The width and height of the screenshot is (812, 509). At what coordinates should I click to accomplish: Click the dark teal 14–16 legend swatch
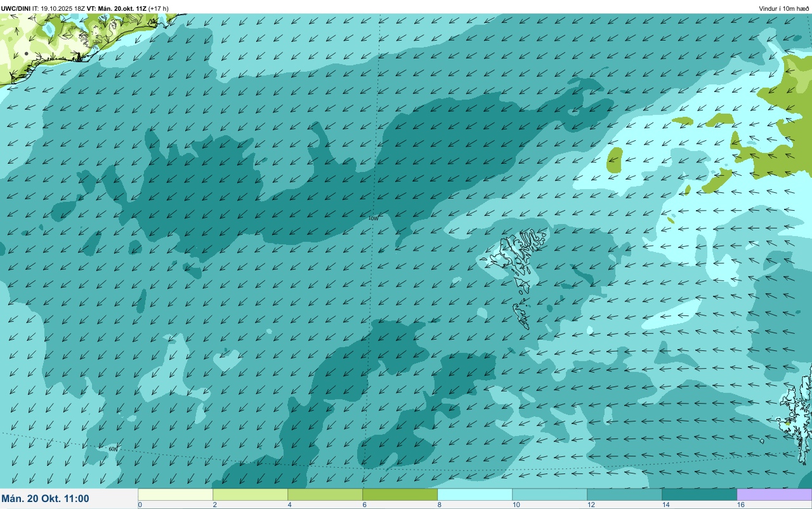coord(700,494)
